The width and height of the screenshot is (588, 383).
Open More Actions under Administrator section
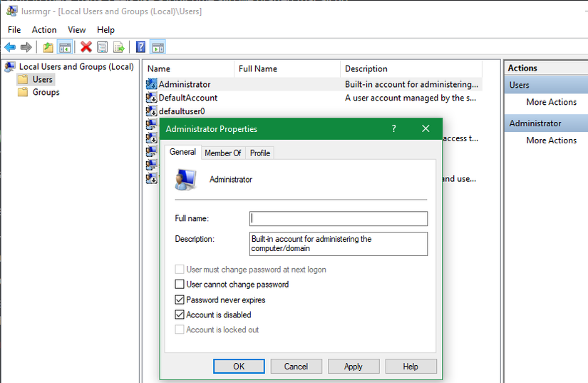[551, 141]
